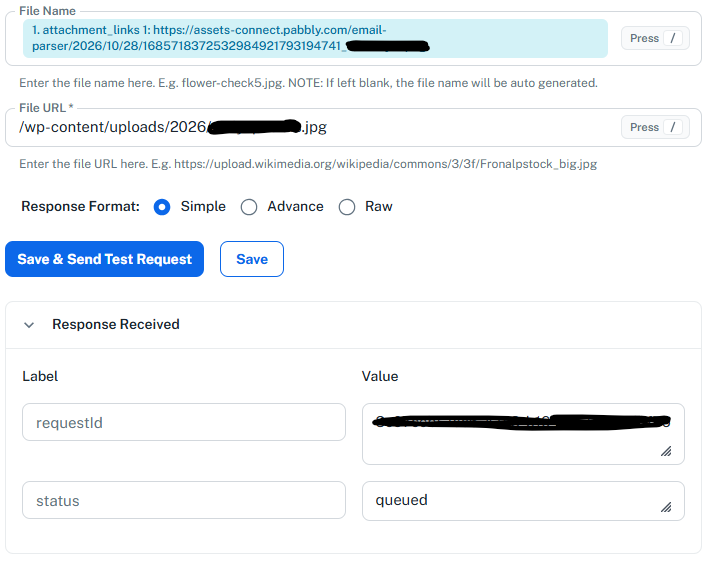Click Save & Send Test Request button

tap(104, 259)
